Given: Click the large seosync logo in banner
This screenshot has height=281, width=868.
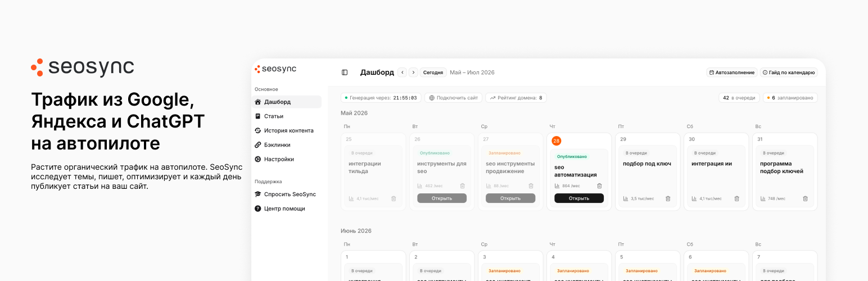Looking at the screenshot, I should tap(83, 67).
